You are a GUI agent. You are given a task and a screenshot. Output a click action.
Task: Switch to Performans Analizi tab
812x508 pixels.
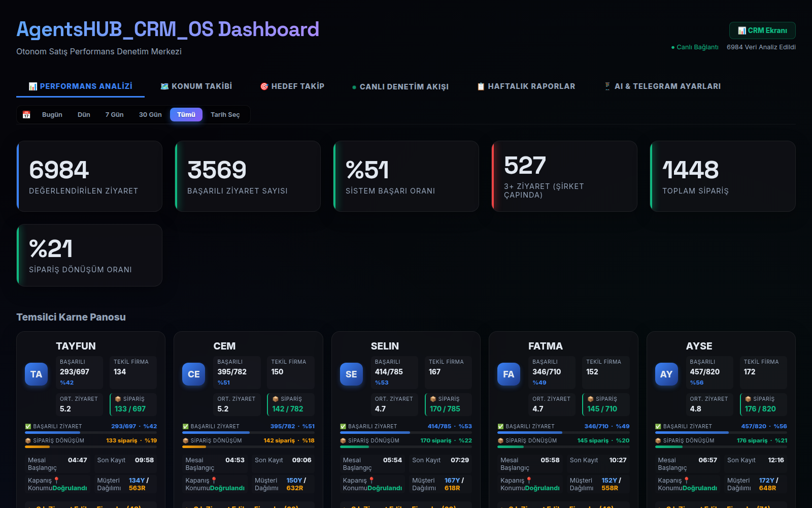(x=80, y=86)
